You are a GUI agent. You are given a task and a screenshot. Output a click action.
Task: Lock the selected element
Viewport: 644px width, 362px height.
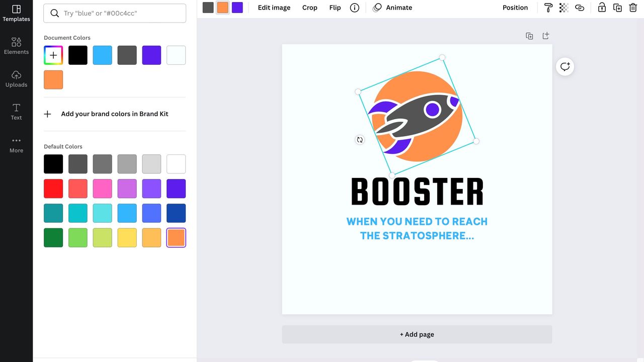(x=602, y=8)
